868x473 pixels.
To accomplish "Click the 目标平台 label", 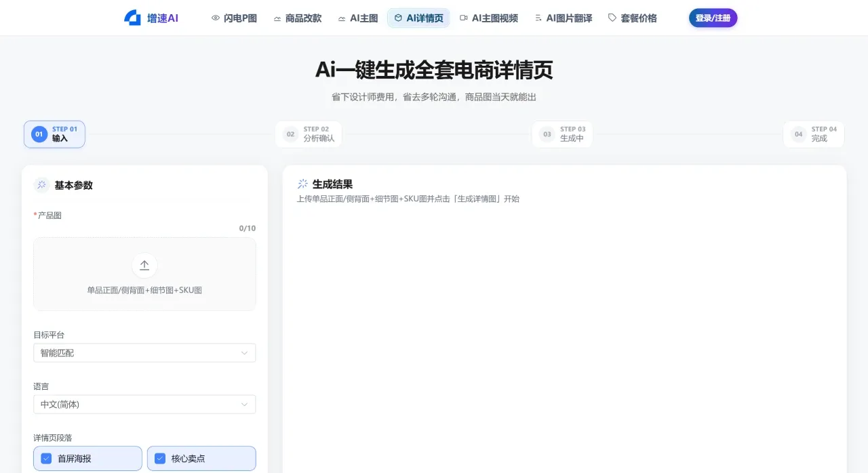I will pos(49,335).
